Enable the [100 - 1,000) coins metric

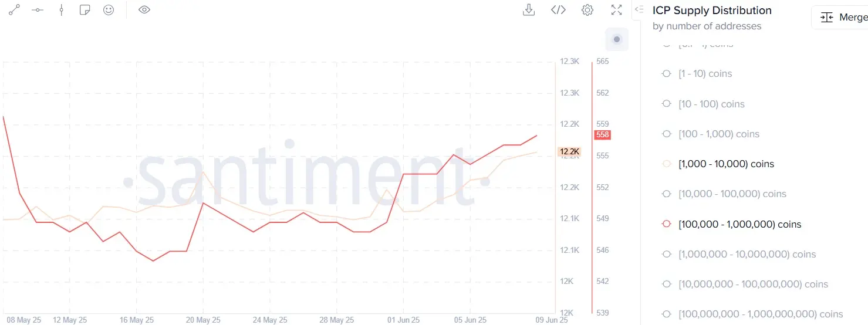click(718, 134)
